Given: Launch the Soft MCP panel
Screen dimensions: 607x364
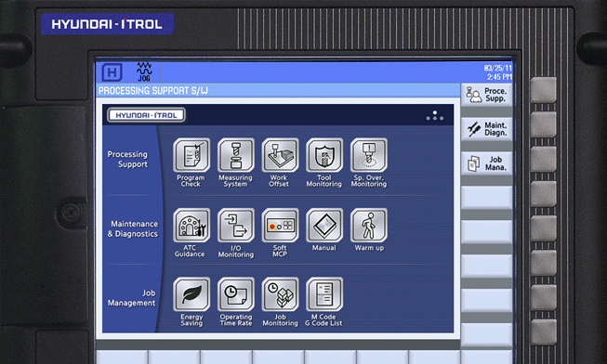Looking at the screenshot, I should 280,226.
